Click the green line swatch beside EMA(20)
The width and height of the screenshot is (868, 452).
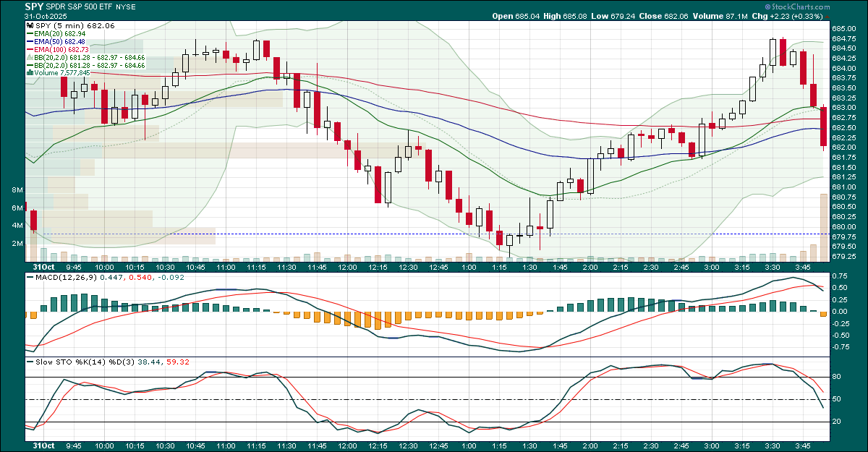pyautogui.click(x=30, y=33)
